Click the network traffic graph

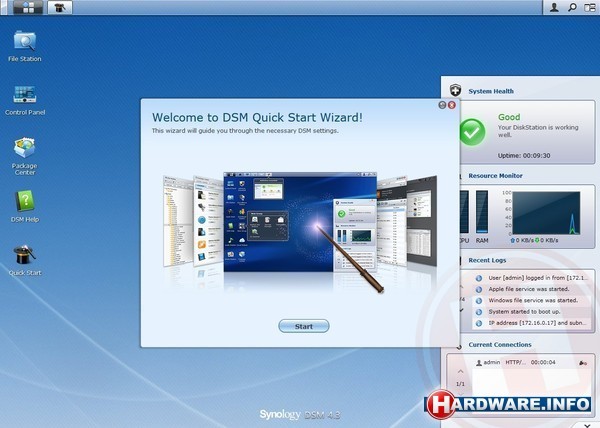(x=546, y=213)
